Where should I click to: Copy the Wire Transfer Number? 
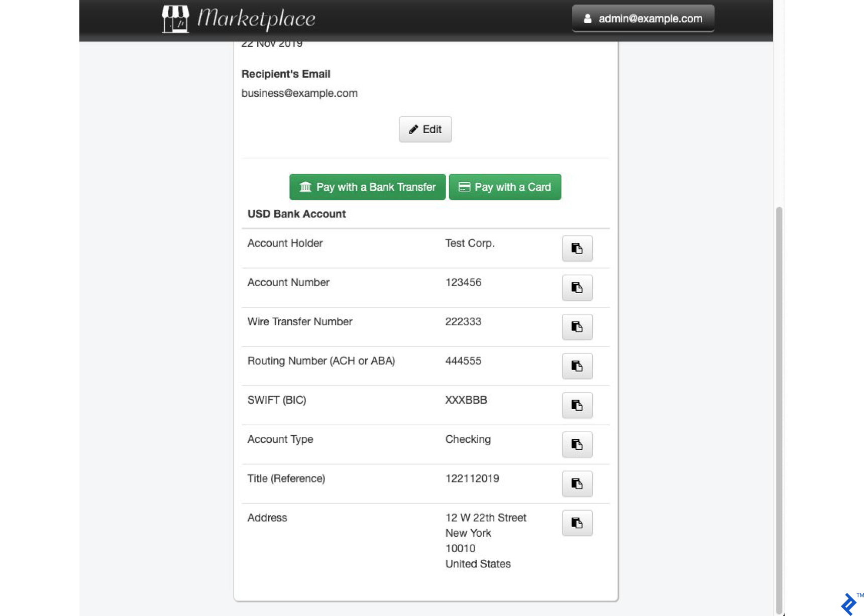point(577,327)
